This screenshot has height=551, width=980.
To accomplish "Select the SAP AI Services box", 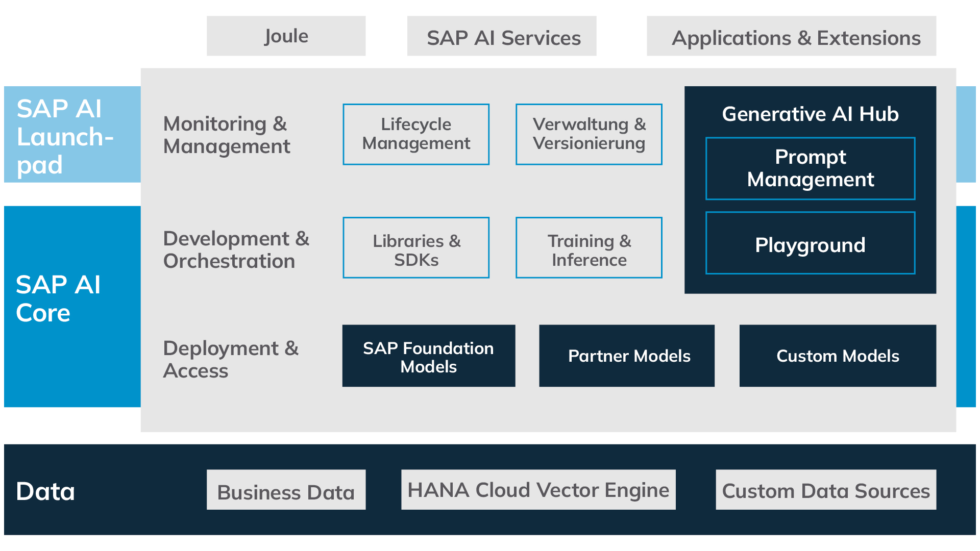I will 502,36.
